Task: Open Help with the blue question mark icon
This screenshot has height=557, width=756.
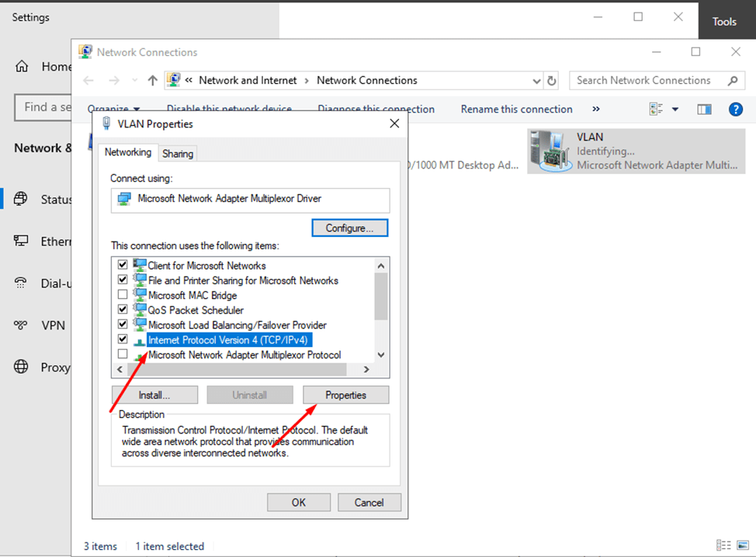Action: coord(735,109)
